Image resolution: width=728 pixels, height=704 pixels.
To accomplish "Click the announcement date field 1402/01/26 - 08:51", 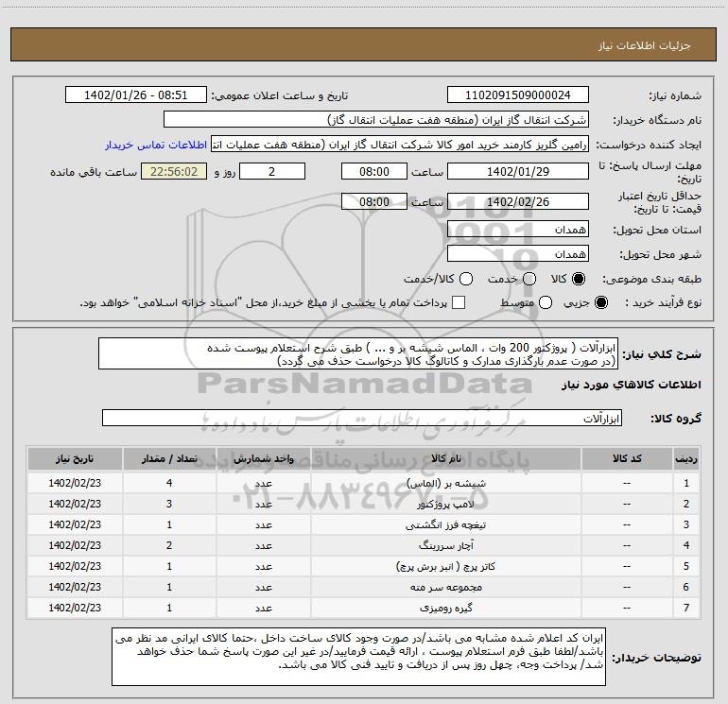I will click(136, 95).
